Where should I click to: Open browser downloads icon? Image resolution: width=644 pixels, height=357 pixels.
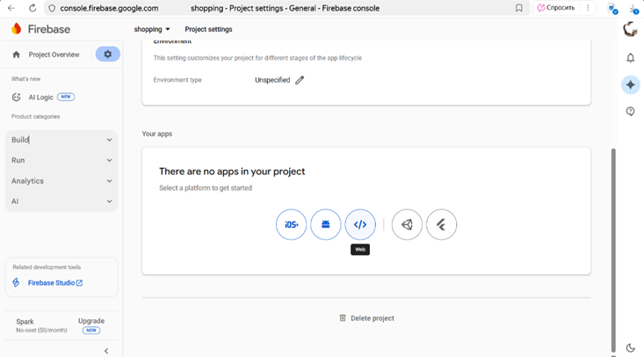click(x=634, y=9)
